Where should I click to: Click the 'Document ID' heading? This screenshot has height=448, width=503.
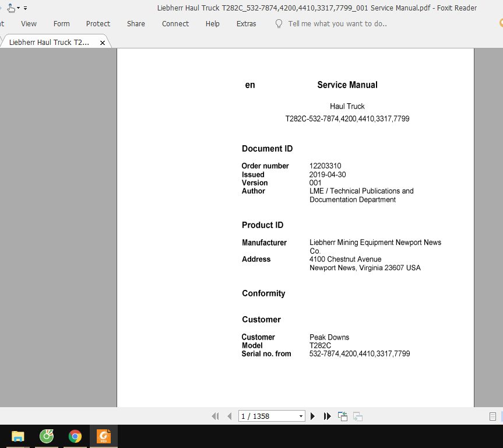click(x=267, y=149)
